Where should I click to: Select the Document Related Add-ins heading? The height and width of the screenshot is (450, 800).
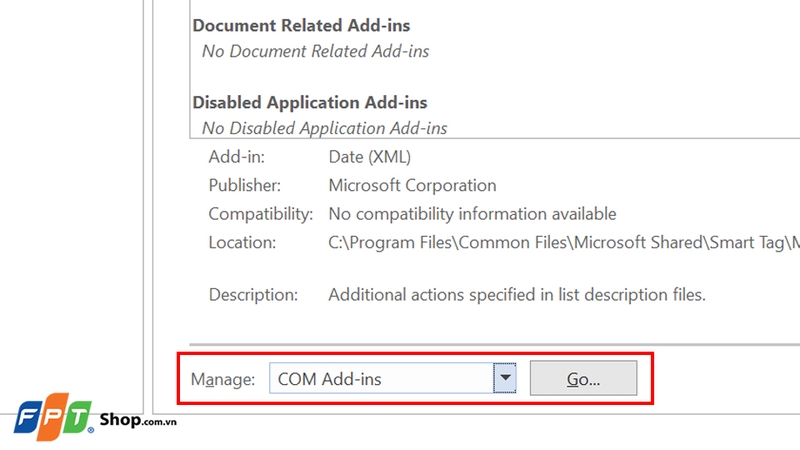301,25
